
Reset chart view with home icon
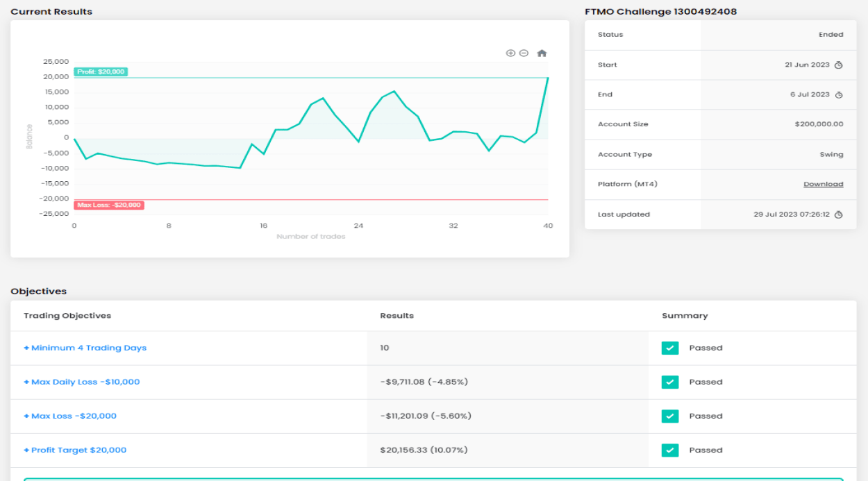[542, 53]
